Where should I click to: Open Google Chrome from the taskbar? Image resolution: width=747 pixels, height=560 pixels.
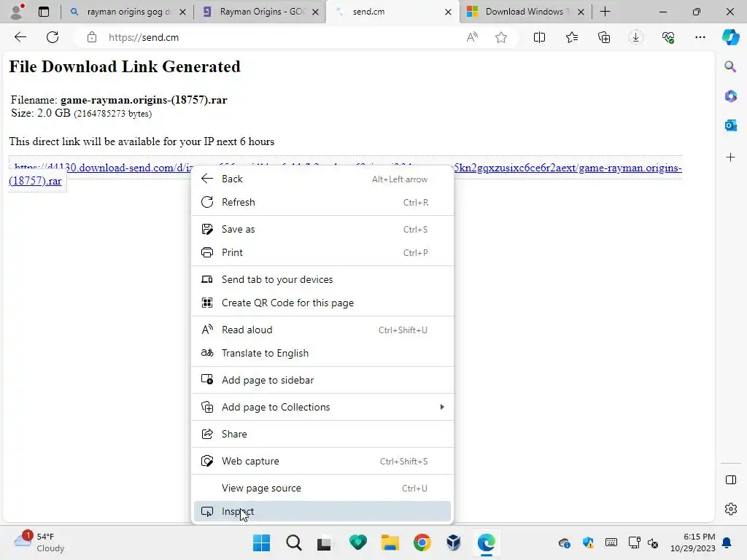click(422, 542)
